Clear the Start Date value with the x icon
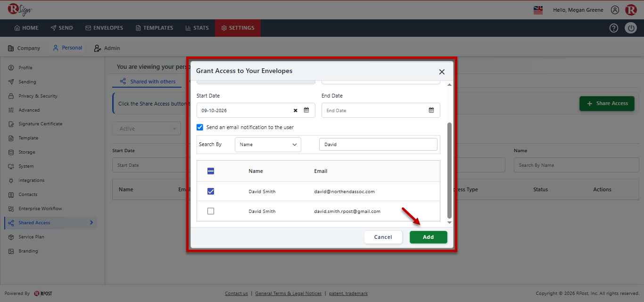644x302 pixels. point(296,110)
